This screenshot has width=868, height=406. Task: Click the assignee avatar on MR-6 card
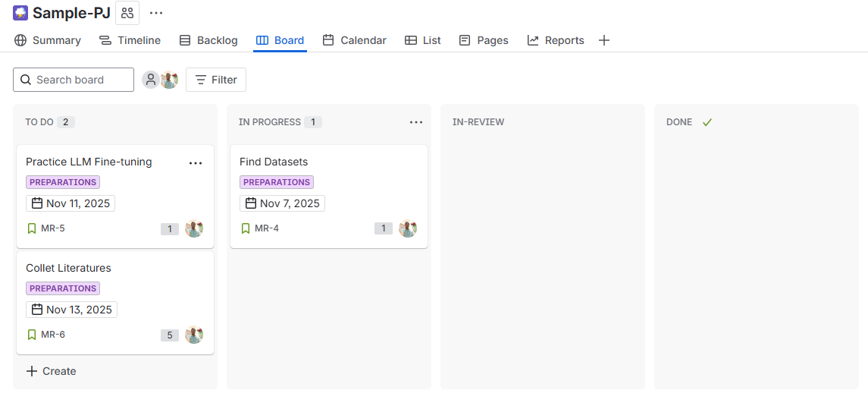pos(194,335)
